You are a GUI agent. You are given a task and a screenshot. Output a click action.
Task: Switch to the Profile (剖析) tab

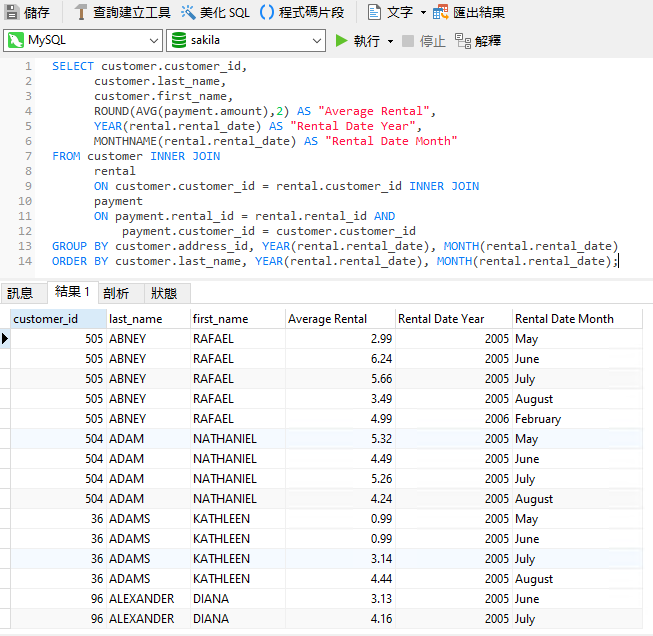pos(116,293)
